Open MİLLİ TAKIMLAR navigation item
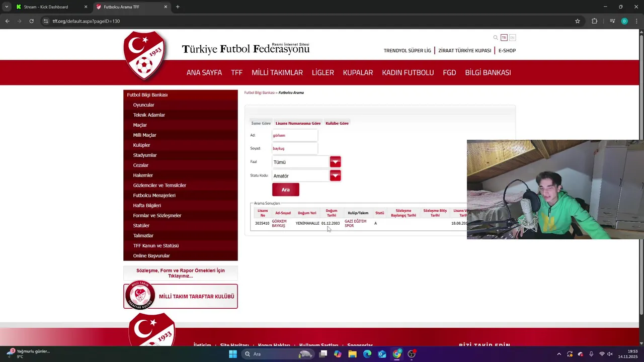This screenshot has width=644, height=362. coord(277,72)
